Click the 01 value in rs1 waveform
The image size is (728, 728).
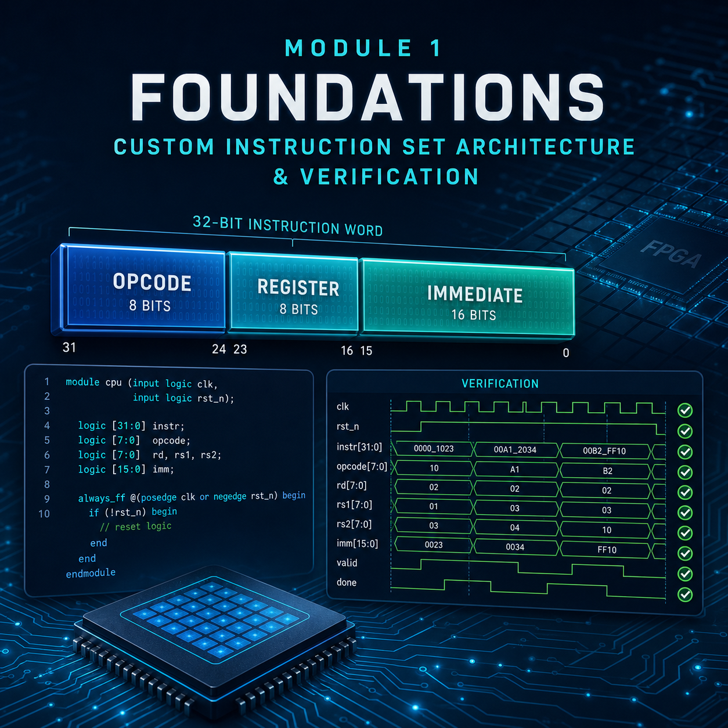click(434, 506)
